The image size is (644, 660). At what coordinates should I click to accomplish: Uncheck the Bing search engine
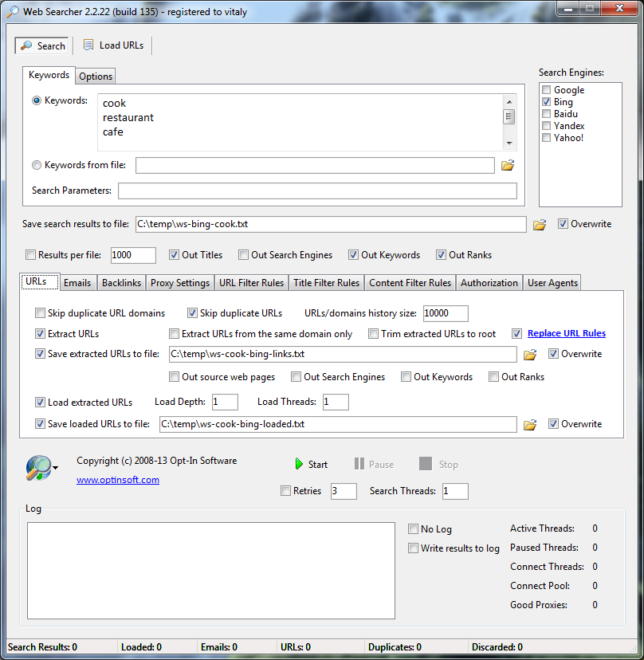(x=546, y=102)
